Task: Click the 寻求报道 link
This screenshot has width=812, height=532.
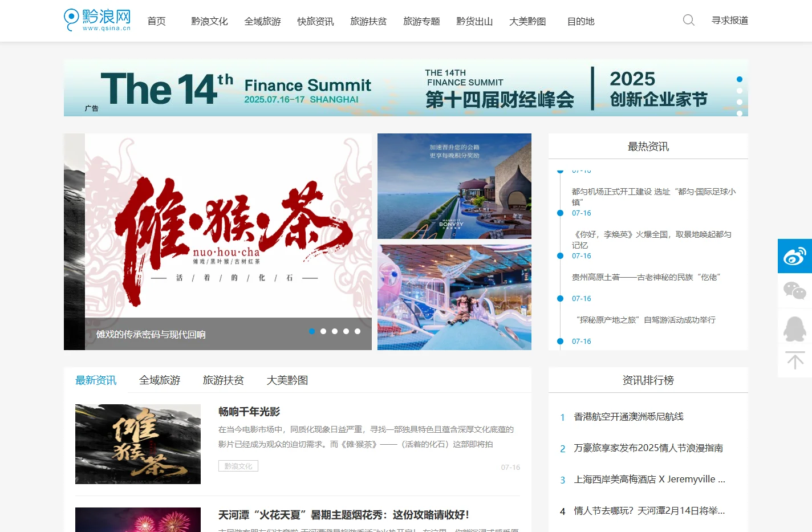Action: (x=730, y=21)
